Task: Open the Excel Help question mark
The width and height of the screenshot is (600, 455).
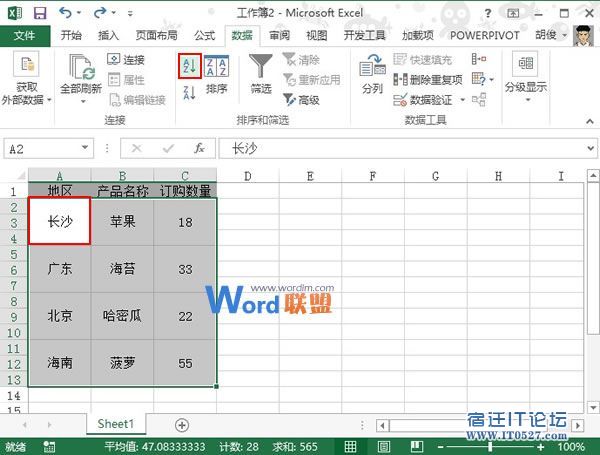Action: tap(488, 13)
